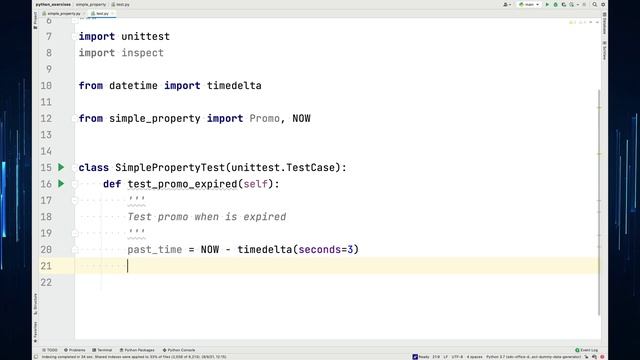
Task: Click the Ready status widget
Action: [x=421, y=357]
